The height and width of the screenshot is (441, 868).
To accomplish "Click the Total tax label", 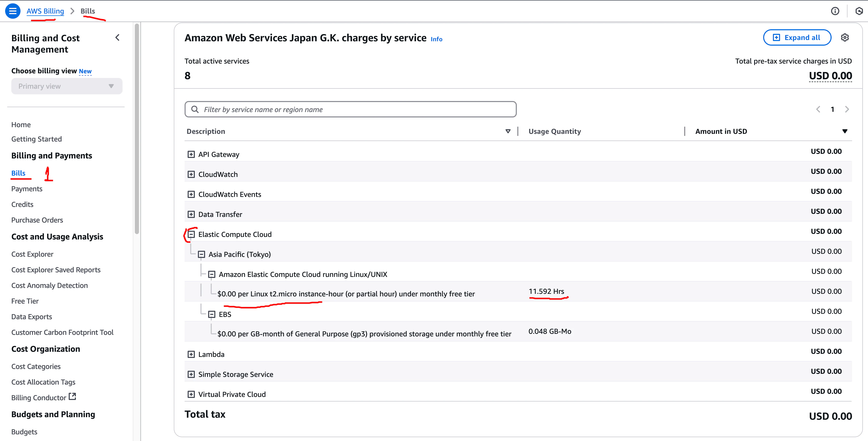I will [x=205, y=414].
